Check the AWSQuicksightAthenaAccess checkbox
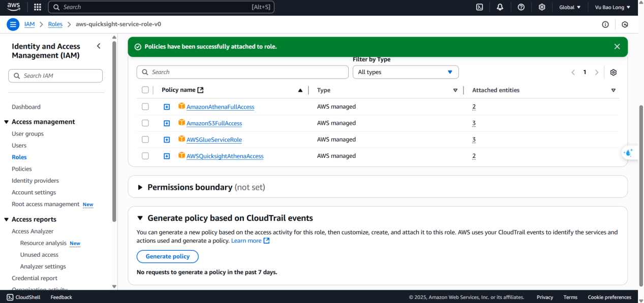This screenshot has height=303, width=644. tap(145, 156)
